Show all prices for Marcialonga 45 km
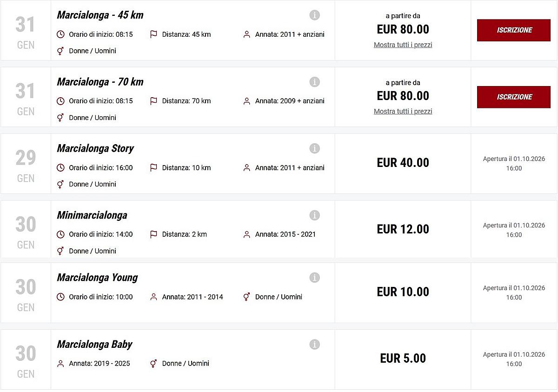 (403, 45)
